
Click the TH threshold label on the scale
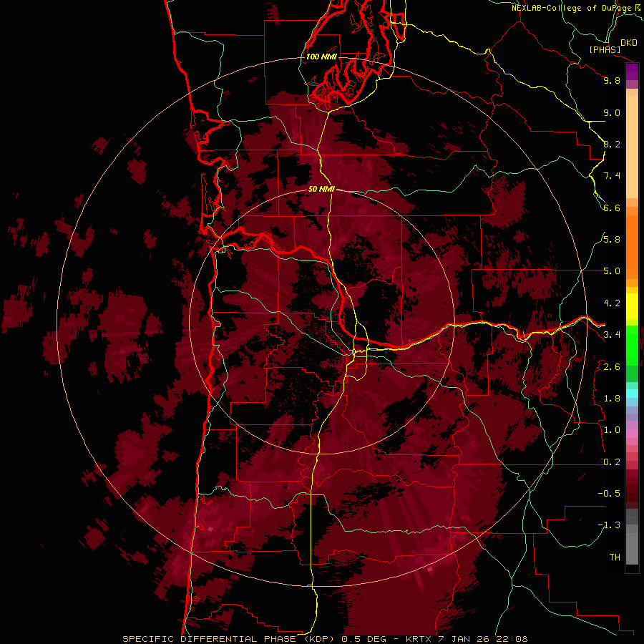click(615, 557)
